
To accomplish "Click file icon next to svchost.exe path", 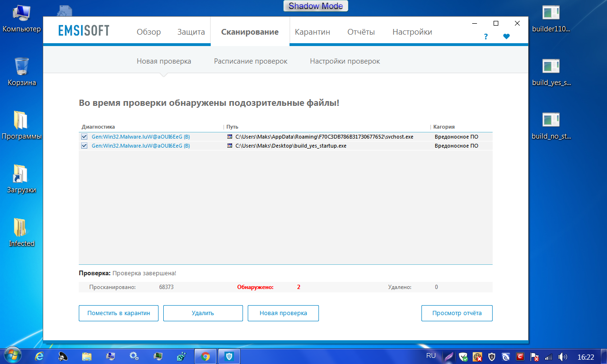I will pyautogui.click(x=230, y=137).
